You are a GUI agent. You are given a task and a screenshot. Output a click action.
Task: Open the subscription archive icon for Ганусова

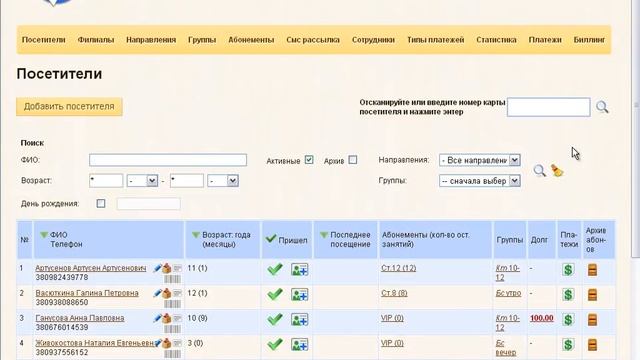tap(593, 320)
